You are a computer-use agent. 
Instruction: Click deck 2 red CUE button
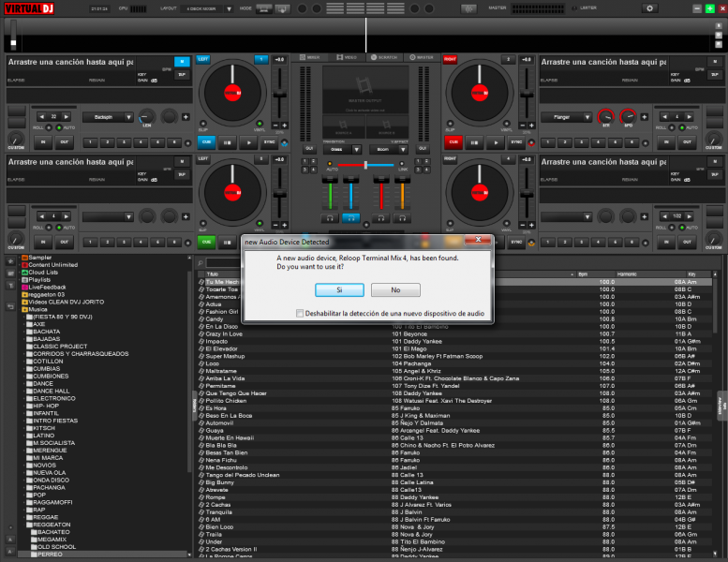[453, 142]
